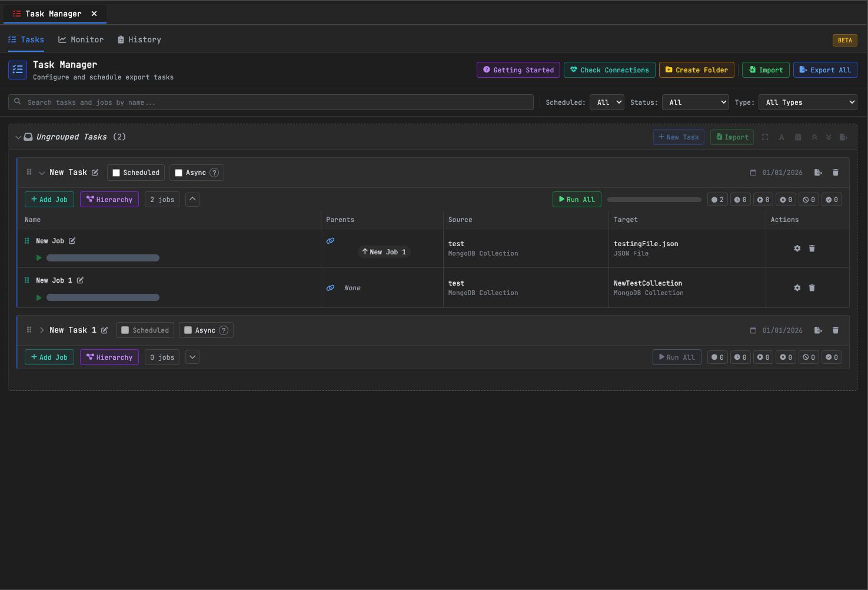Click parent link icon for New Job 1
The height and width of the screenshot is (590, 868).
click(331, 288)
